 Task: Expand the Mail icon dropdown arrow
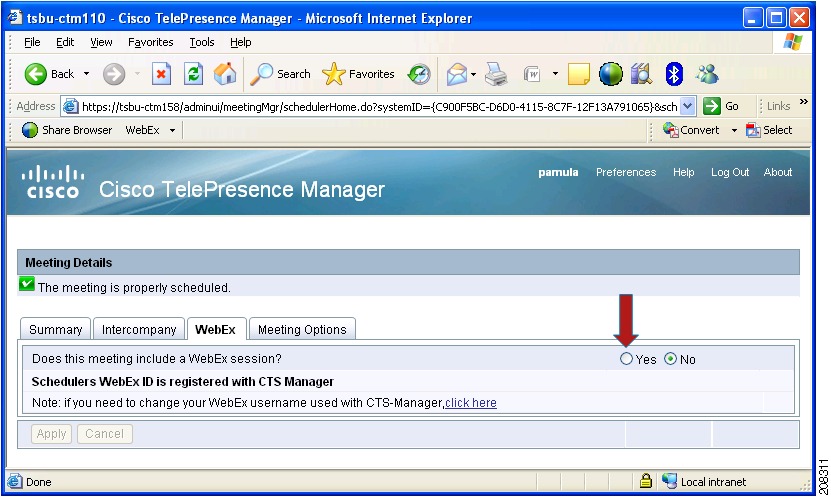pos(473,74)
